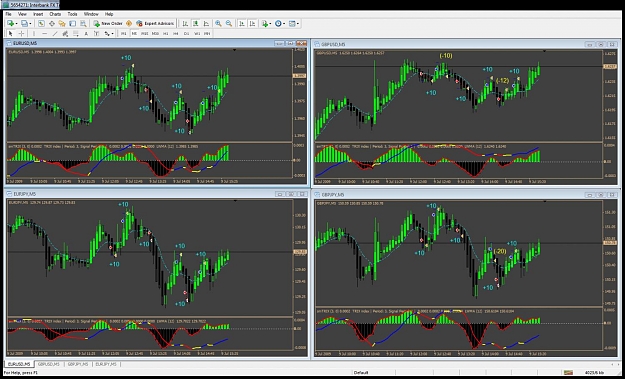Viewport: 625px width, 379px height.
Task: Open the Data Window icon
Action: click(52, 24)
